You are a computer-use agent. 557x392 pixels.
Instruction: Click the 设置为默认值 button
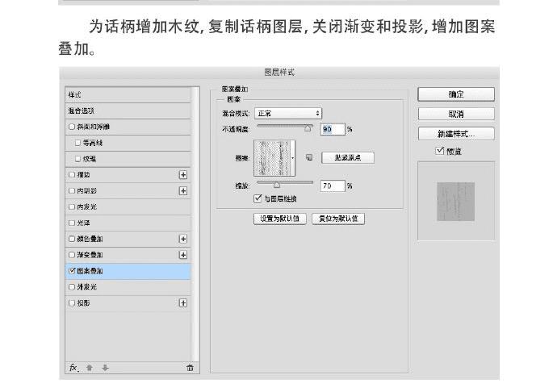pyautogui.click(x=280, y=219)
